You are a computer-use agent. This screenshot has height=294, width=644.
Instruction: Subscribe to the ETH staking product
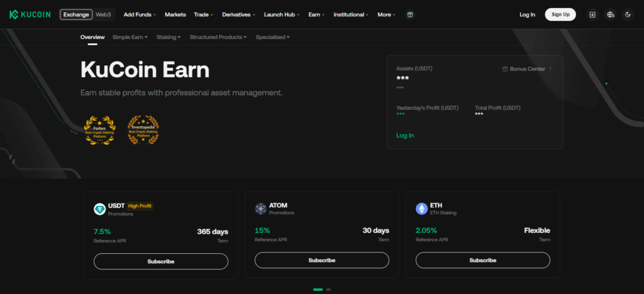(483, 260)
